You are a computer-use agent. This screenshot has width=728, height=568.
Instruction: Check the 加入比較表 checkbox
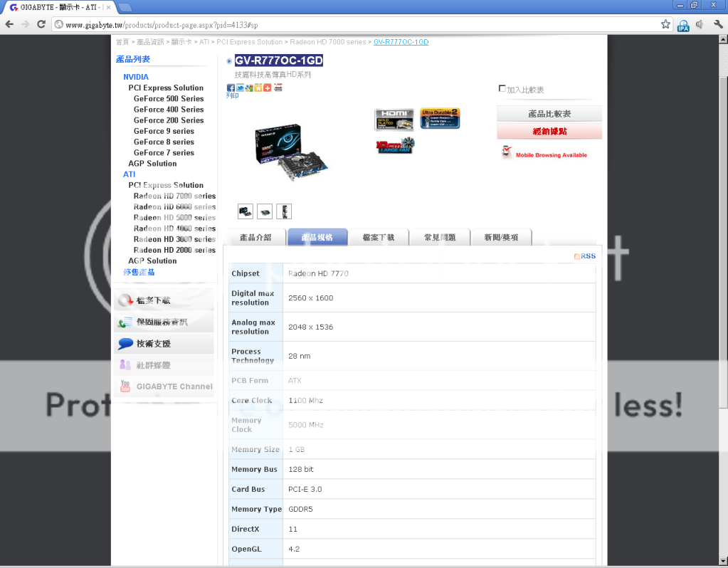tap(502, 89)
